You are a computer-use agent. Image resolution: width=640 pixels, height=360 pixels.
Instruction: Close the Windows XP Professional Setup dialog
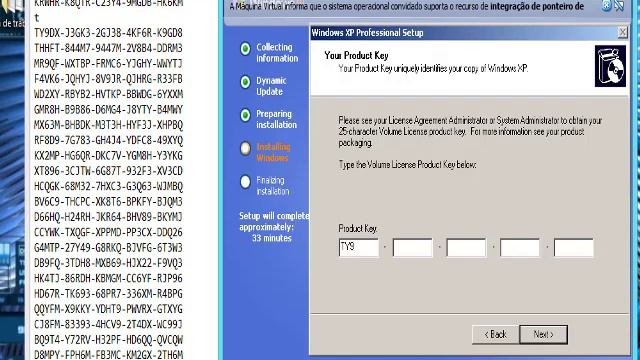point(622,32)
